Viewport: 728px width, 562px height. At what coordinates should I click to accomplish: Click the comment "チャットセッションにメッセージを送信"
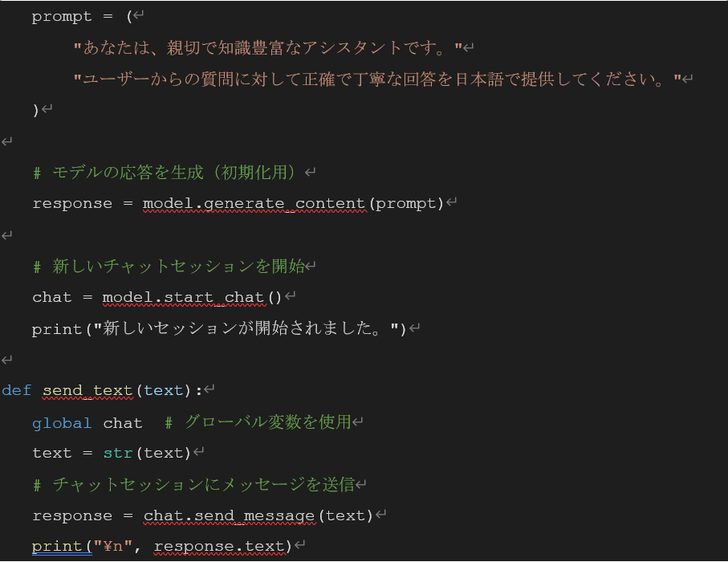tap(203, 484)
